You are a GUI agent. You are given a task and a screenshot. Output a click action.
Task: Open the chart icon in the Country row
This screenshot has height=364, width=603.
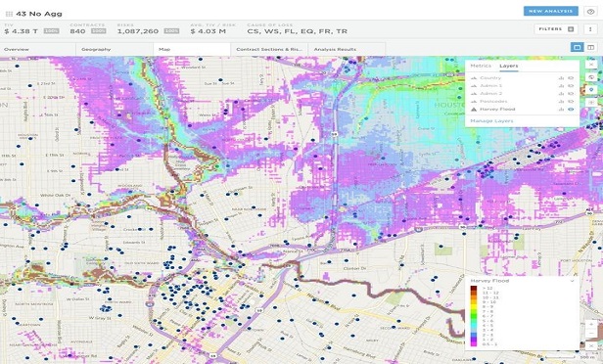coord(562,78)
